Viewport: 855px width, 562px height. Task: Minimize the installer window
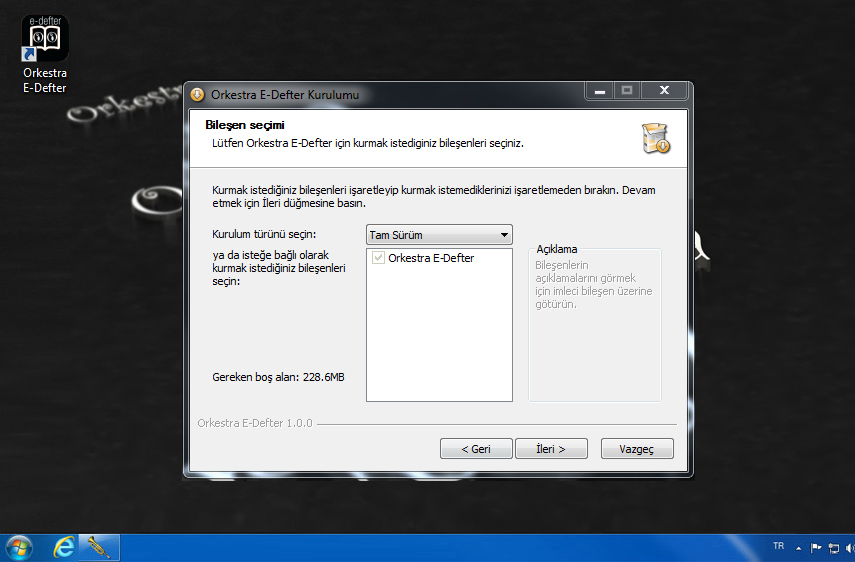[599, 91]
